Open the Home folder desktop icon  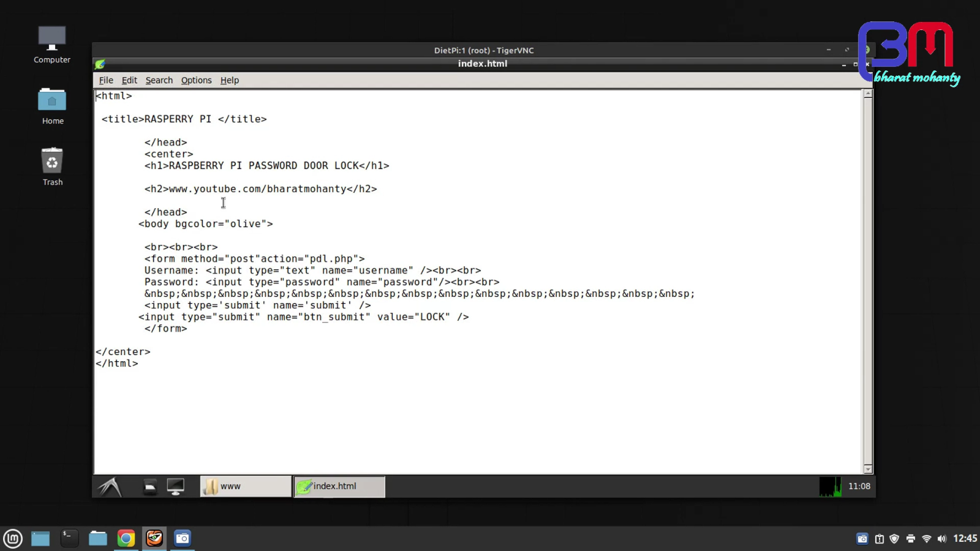point(53,106)
